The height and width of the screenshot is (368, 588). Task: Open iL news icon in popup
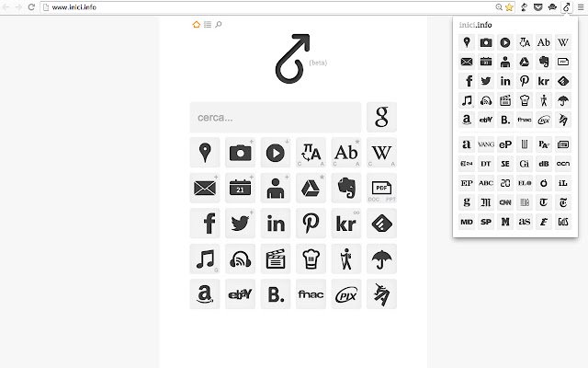tap(563, 183)
